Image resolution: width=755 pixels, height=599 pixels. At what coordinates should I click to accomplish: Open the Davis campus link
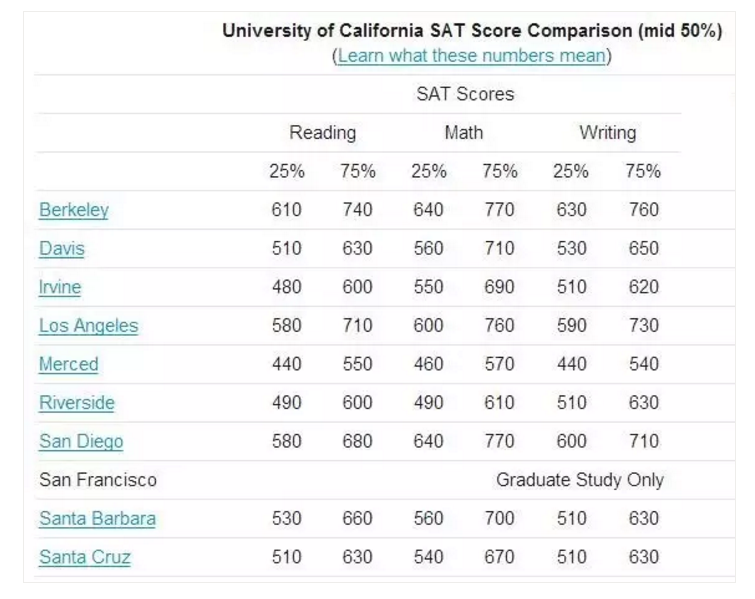click(62, 249)
